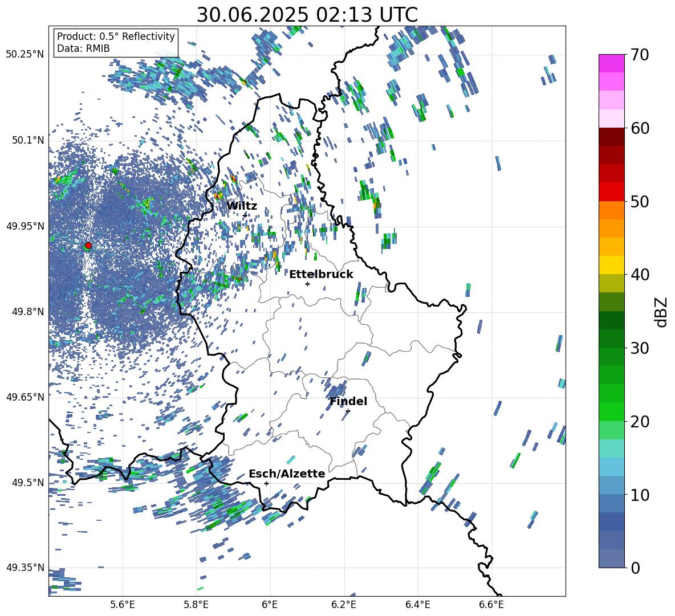This screenshot has width=675, height=616.
Task: Click the 10 tick on colorbar
Action: coord(639,495)
